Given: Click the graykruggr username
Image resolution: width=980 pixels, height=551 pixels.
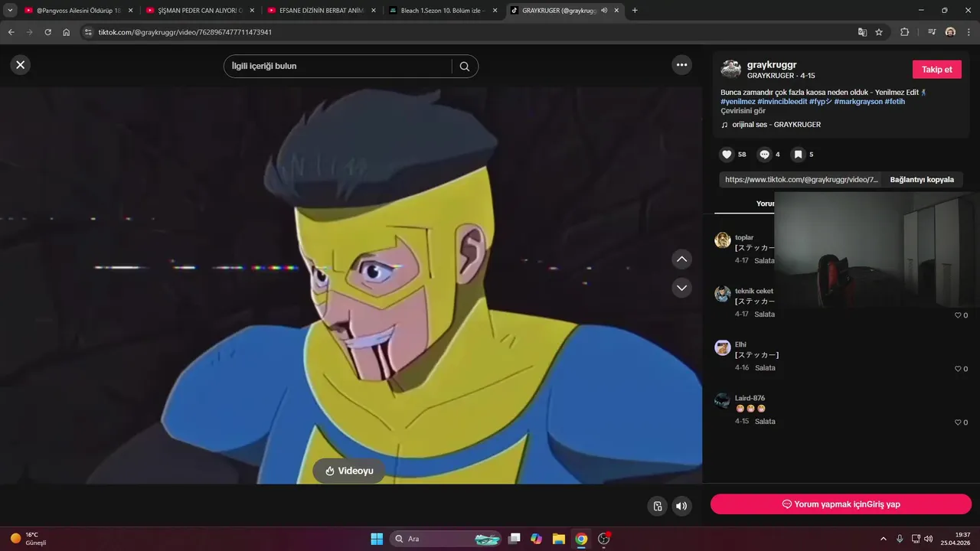Looking at the screenshot, I should point(772,65).
